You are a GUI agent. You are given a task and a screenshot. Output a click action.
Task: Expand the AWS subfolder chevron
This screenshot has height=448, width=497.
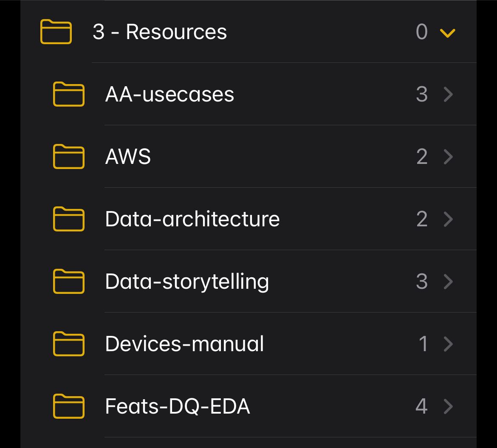(449, 157)
